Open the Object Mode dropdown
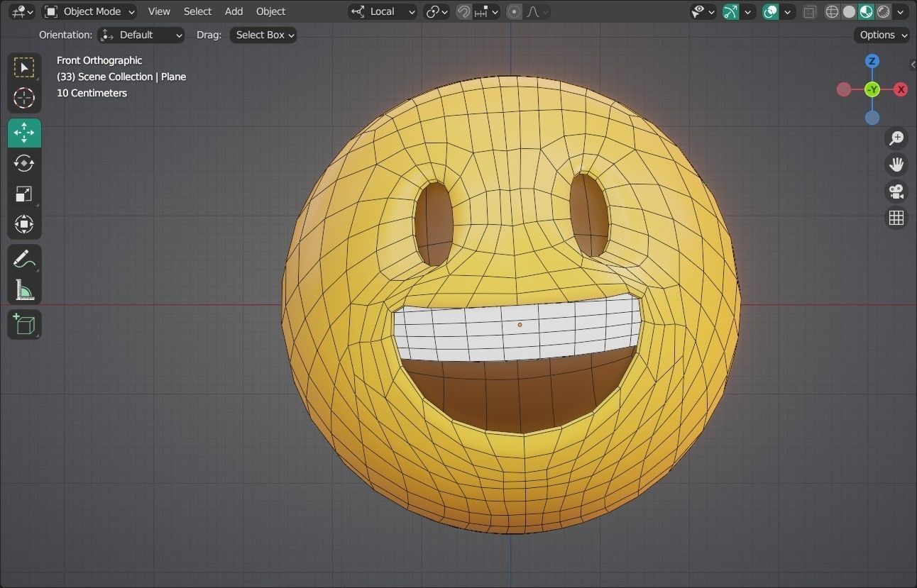 (x=89, y=11)
